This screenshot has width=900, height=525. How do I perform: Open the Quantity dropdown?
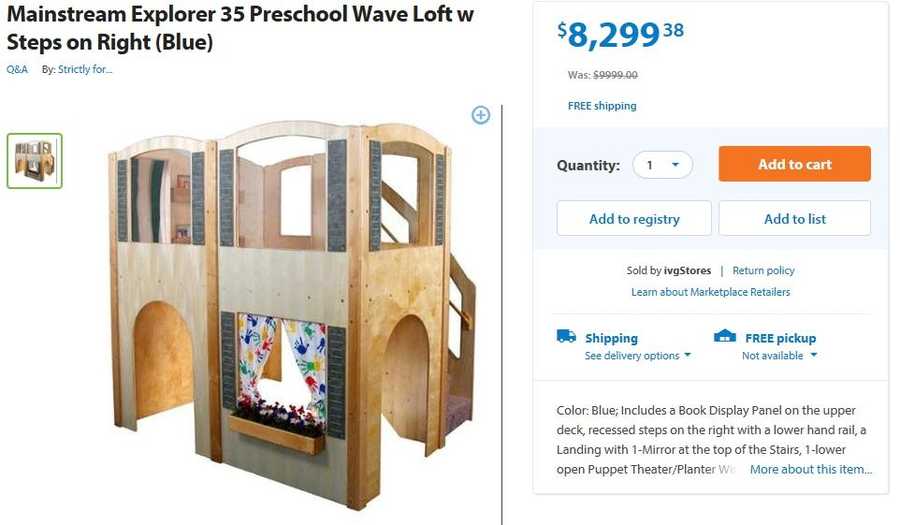(x=662, y=165)
